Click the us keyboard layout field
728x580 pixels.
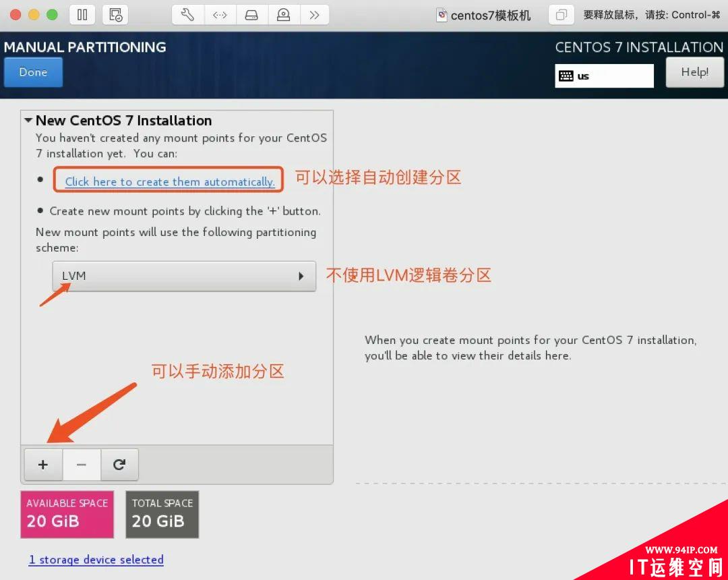tap(604, 76)
